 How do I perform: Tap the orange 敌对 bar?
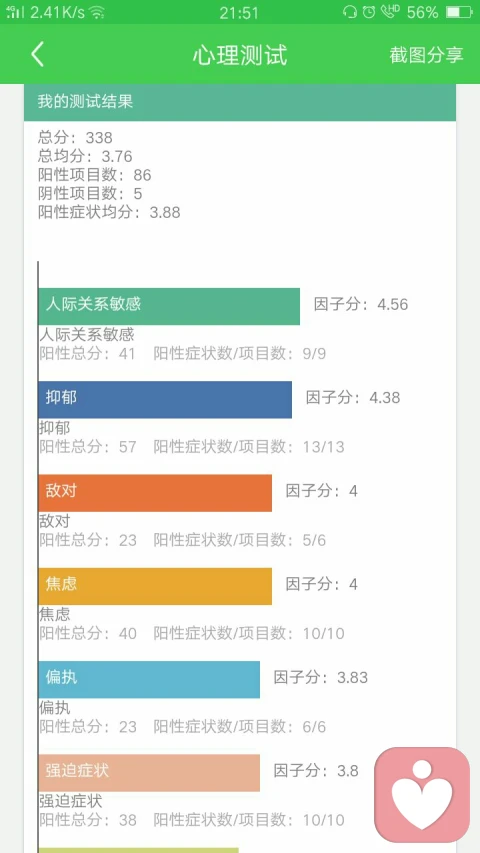[x=155, y=493]
